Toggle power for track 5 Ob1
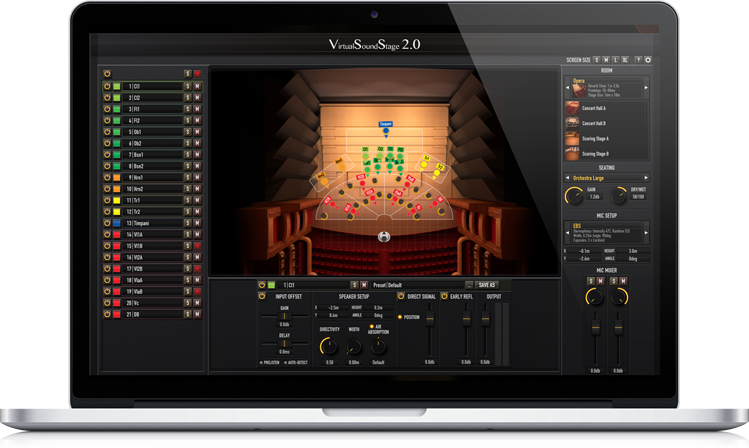The image size is (749, 448). pos(107,132)
